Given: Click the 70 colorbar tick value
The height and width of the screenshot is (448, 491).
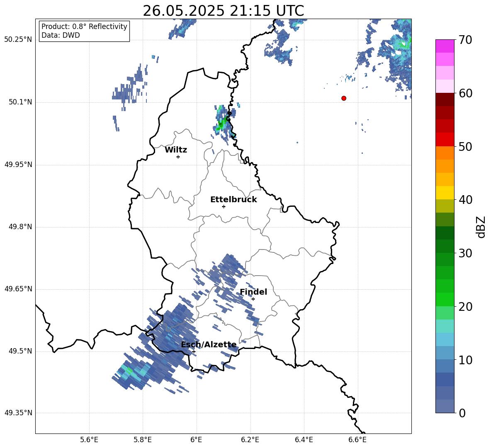Looking at the screenshot, I should click(465, 40).
